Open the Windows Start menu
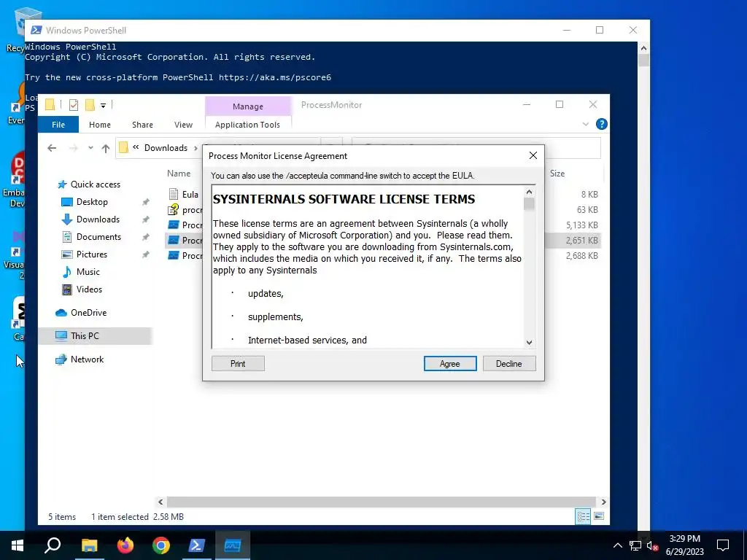Screen dimensions: 747x560 click(x=18, y=545)
